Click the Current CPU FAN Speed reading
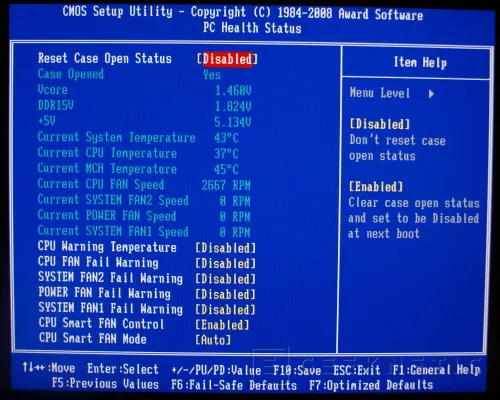This screenshot has height=400, width=500. [226, 185]
